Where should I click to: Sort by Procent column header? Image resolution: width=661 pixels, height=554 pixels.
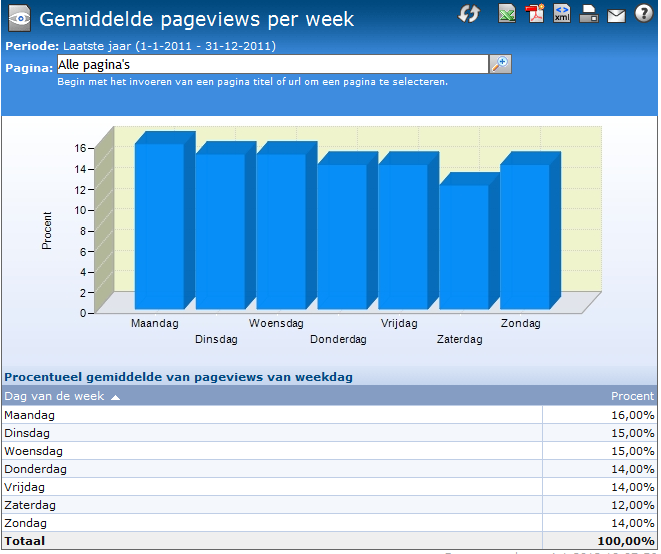coord(632,396)
